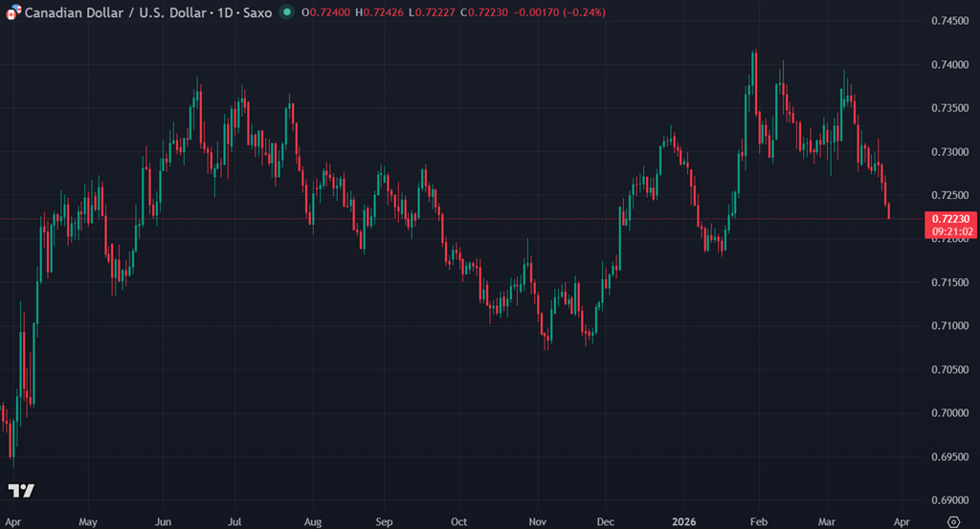Screen dimensions: 980x529
Task: Click the last red candle at the chart's right edge
Action: pos(890,210)
